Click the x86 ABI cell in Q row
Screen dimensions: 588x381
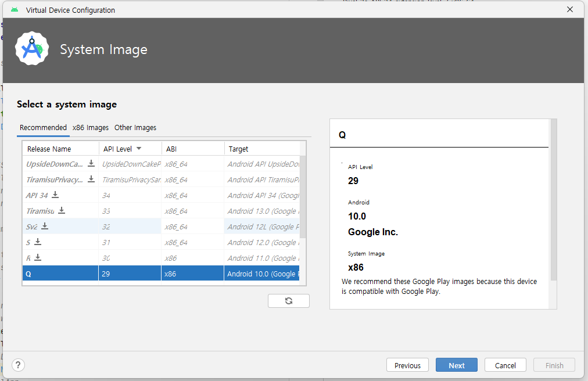pyautogui.click(x=193, y=274)
